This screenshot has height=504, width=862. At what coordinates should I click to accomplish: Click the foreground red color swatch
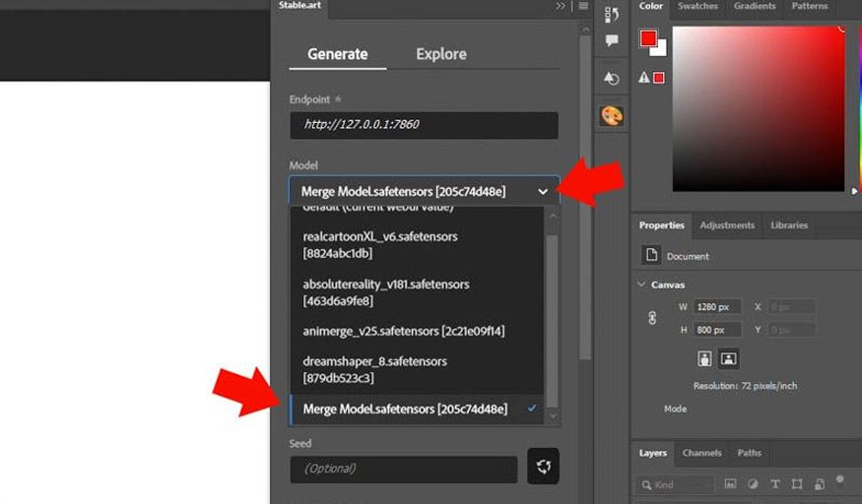click(648, 37)
